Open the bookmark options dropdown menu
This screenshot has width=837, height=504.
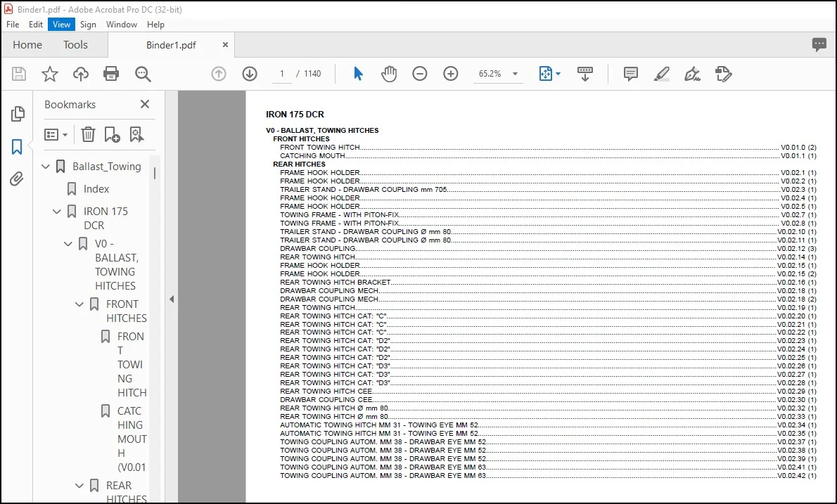coord(56,134)
